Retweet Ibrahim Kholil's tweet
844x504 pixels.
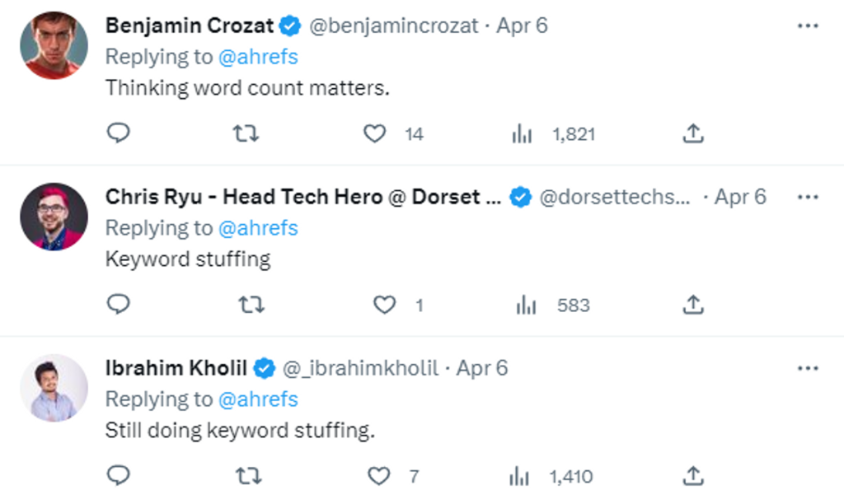(x=249, y=476)
